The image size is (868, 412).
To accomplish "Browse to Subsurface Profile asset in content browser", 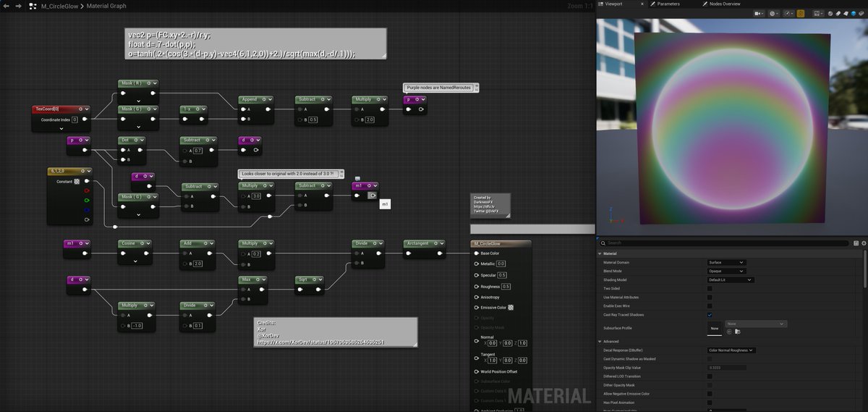I will coord(737,332).
